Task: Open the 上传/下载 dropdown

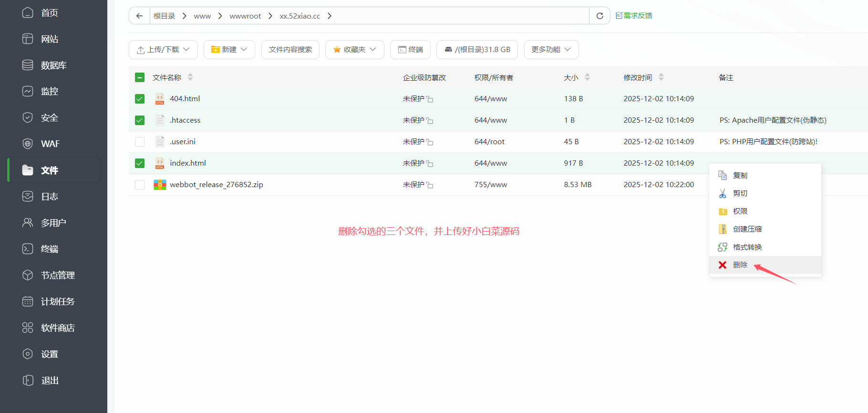Action: coord(163,50)
